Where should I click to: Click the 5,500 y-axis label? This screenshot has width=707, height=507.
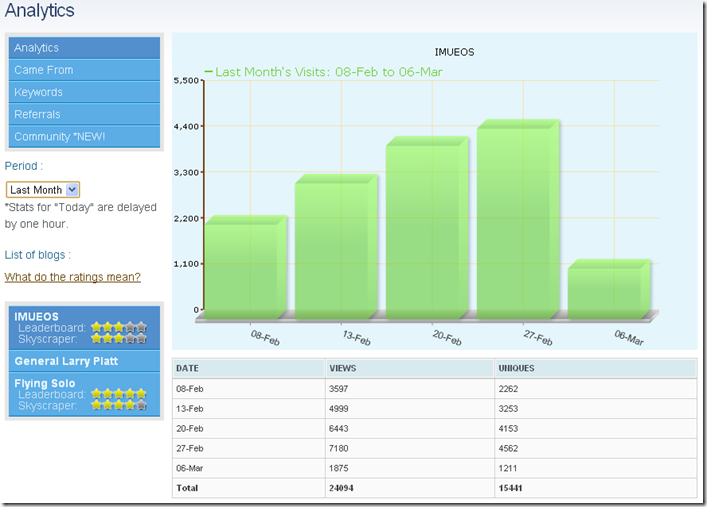click(x=186, y=81)
